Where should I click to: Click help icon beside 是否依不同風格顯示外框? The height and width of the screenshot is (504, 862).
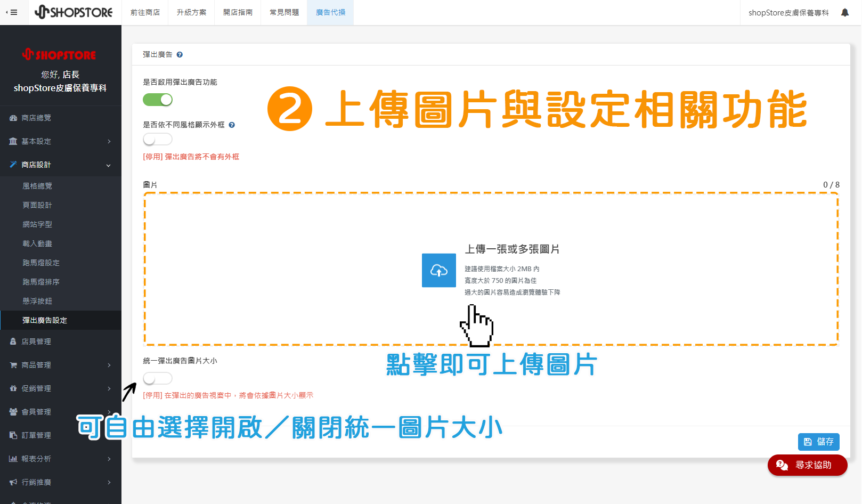(232, 125)
